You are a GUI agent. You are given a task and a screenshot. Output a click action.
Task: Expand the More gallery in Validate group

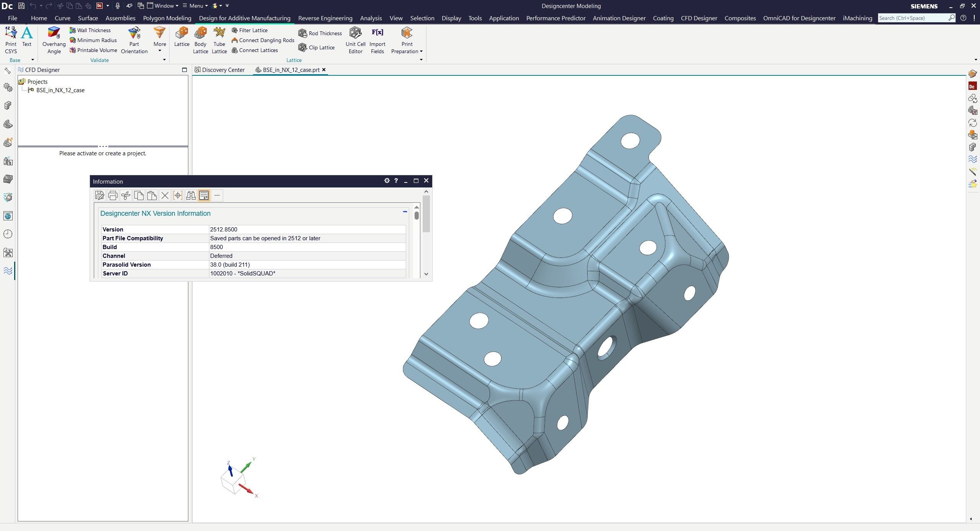coord(160,40)
